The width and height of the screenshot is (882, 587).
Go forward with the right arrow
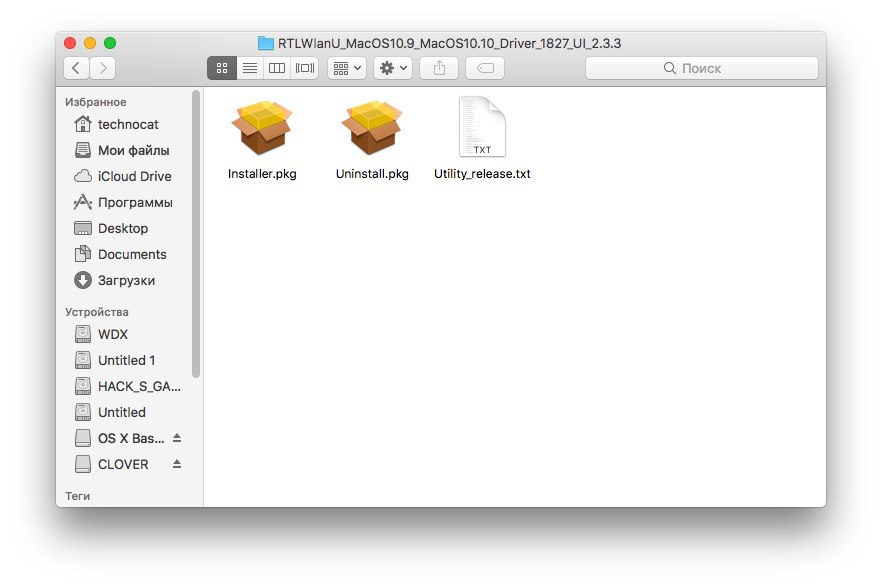(x=103, y=68)
